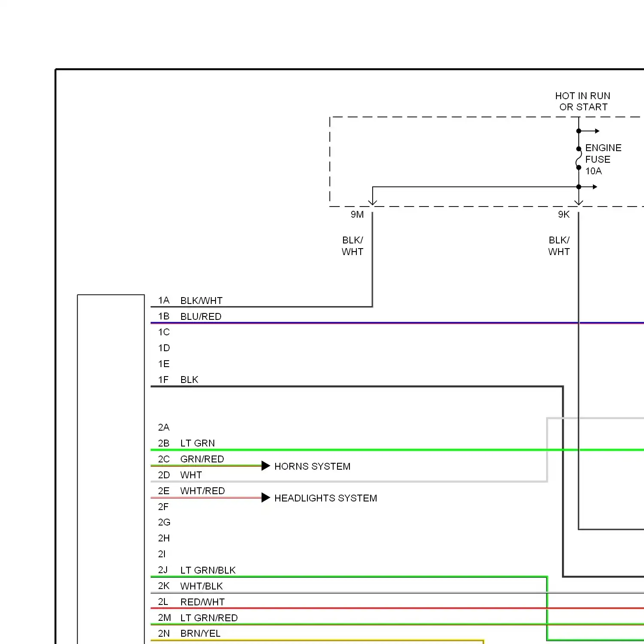Click pin 2H label

tap(164, 538)
